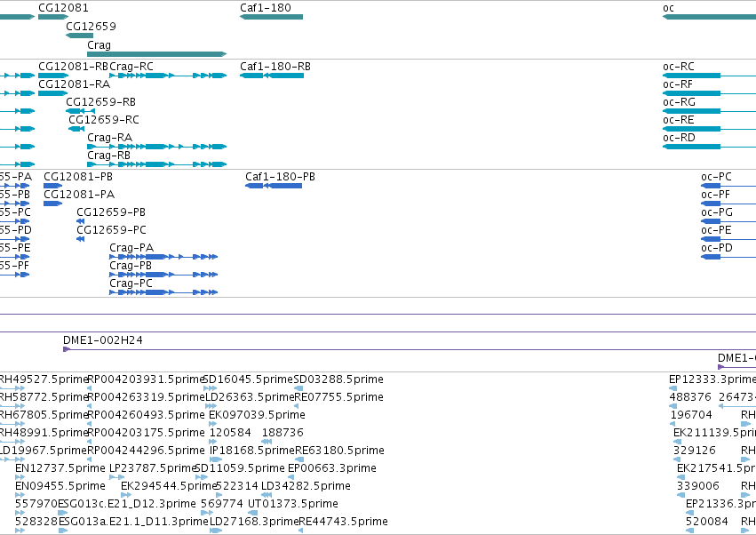756x535 pixels.
Task: Click the CG12081-PB protein feature
Action: 52,186
